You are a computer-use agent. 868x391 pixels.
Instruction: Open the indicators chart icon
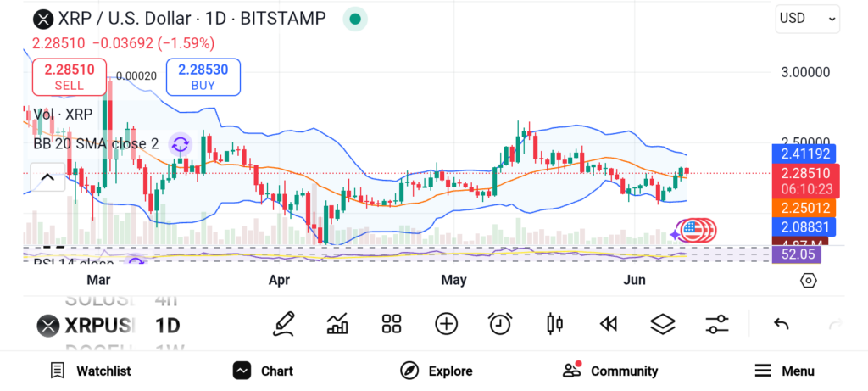(337, 324)
